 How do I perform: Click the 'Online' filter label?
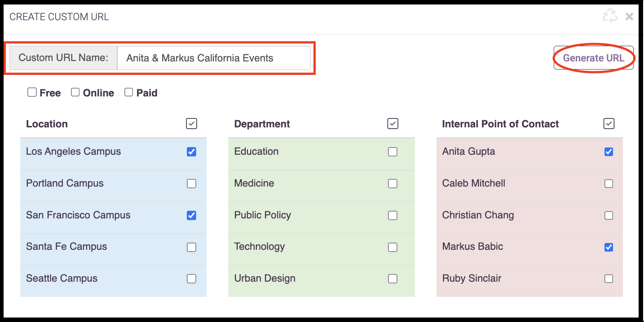point(98,93)
